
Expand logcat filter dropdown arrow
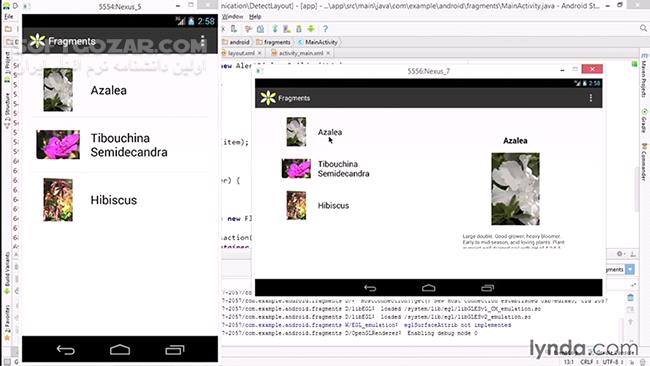pyautogui.click(x=630, y=269)
